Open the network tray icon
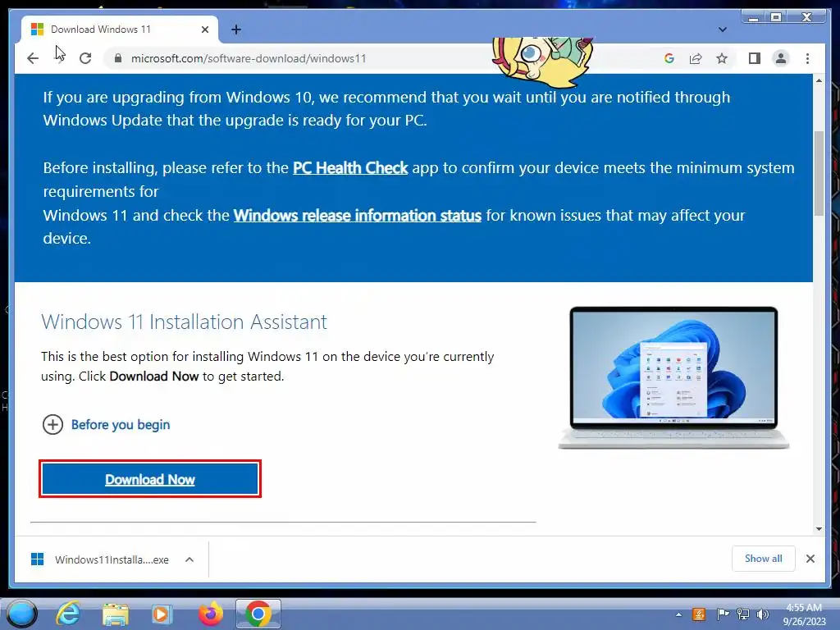840x630 pixels. 743,614
